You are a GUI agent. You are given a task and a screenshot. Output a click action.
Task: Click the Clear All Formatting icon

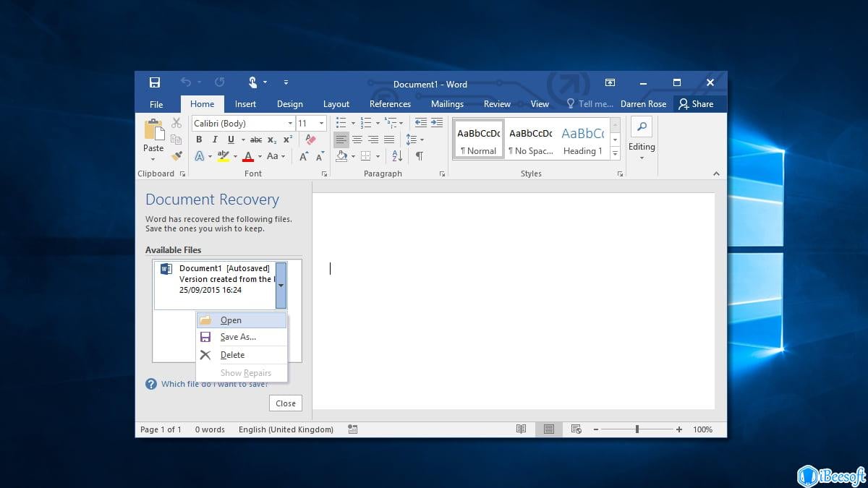311,140
